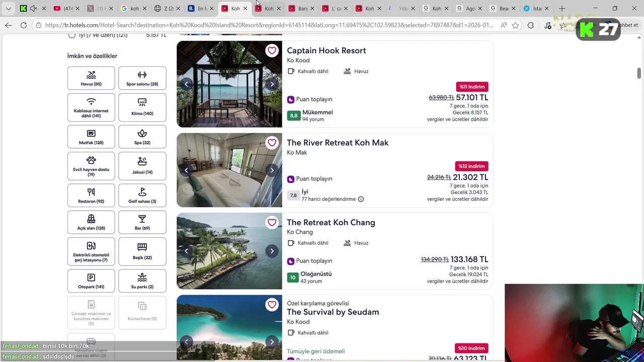Viewport: 644px width, 362px height.
Task: Previous photo of The Survival by Seudam
Action: pos(186,342)
